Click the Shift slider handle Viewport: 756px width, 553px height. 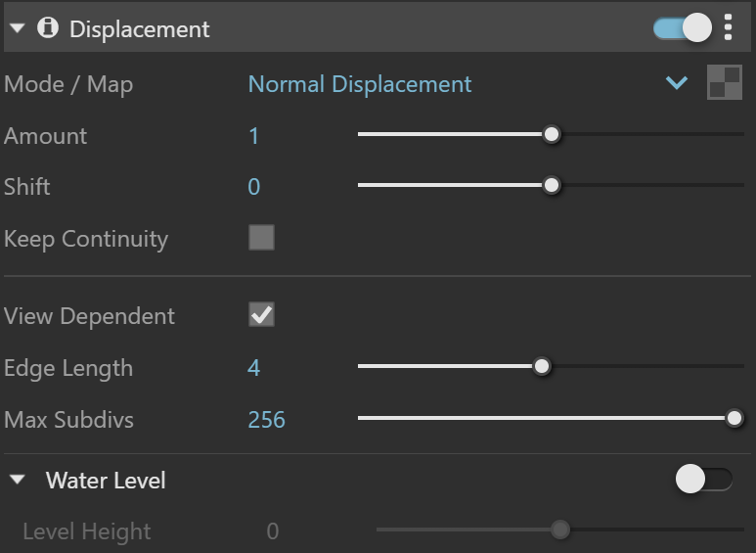click(x=551, y=185)
